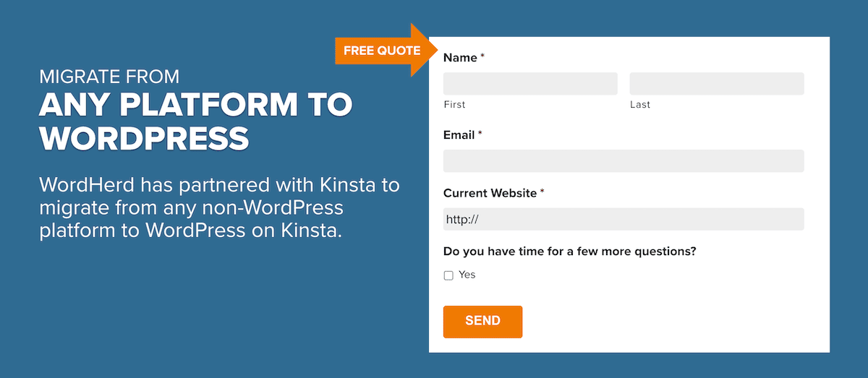Click the 'Last' sub-label under Name
Screen dimensions: 868x378
coord(640,105)
